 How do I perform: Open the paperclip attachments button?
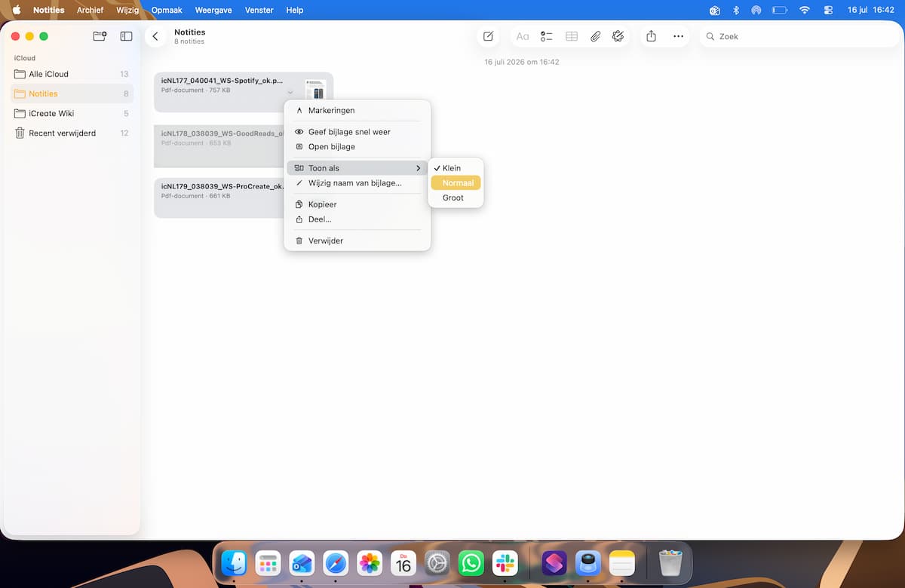pos(595,36)
